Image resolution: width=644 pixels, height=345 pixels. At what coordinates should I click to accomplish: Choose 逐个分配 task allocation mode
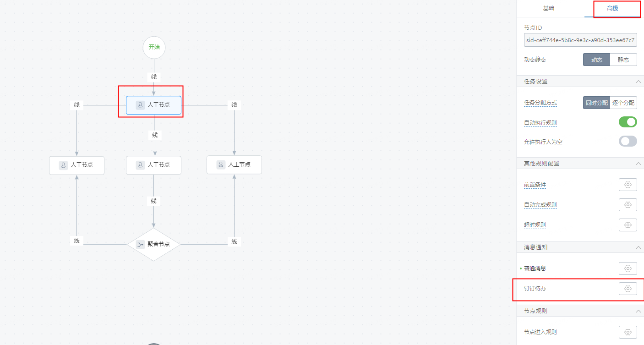[623, 103]
